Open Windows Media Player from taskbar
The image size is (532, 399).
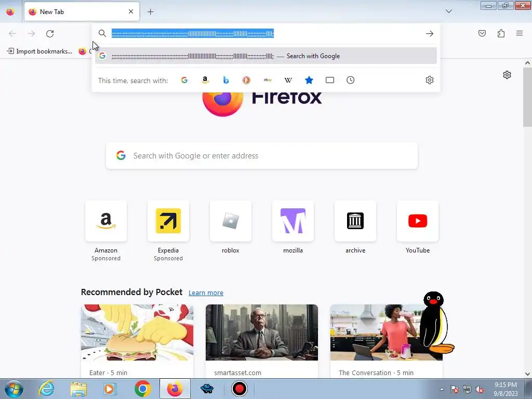pos(110,389)
